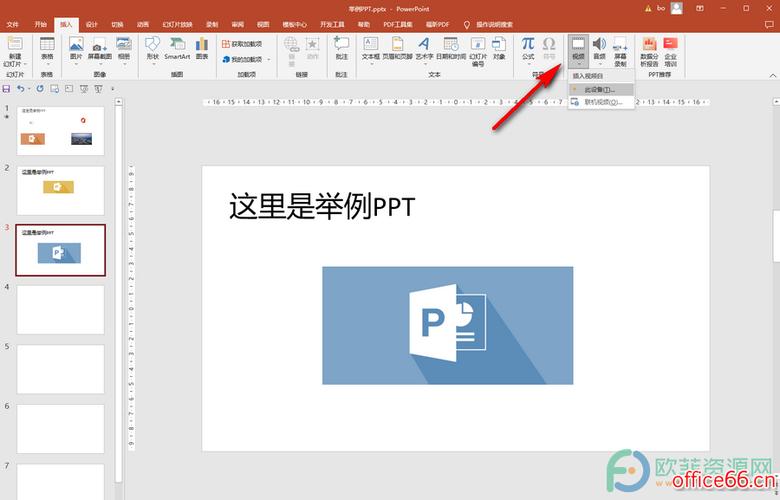Click the Redo/Repeat icon
The height and width of the screenshot is (500, 780).
(40, 89)
